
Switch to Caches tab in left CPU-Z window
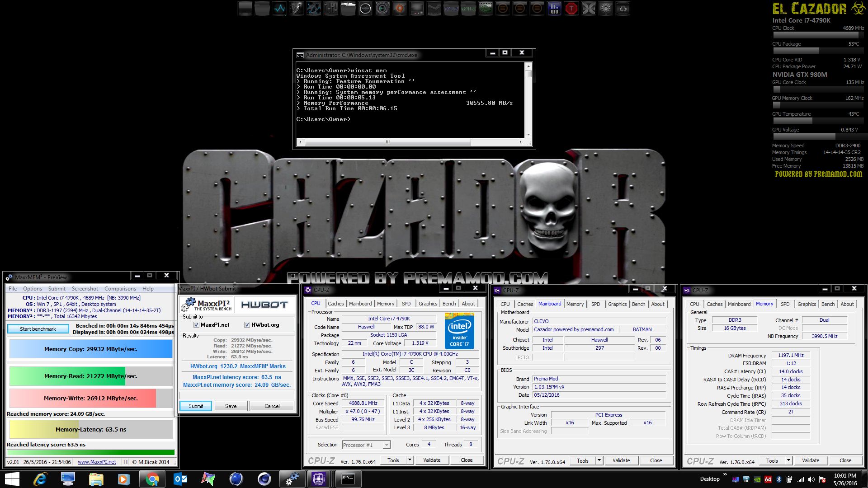(x=336, y=304)
